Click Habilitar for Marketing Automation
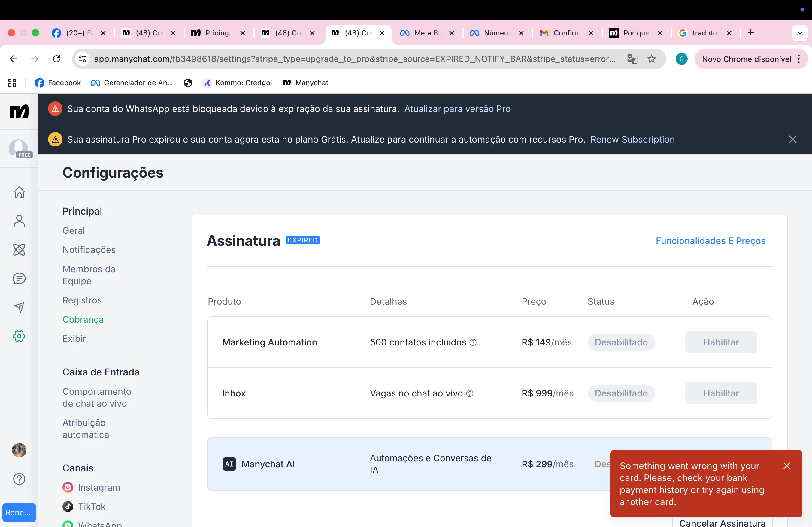 pyautogui.click(x=721, y=342)
